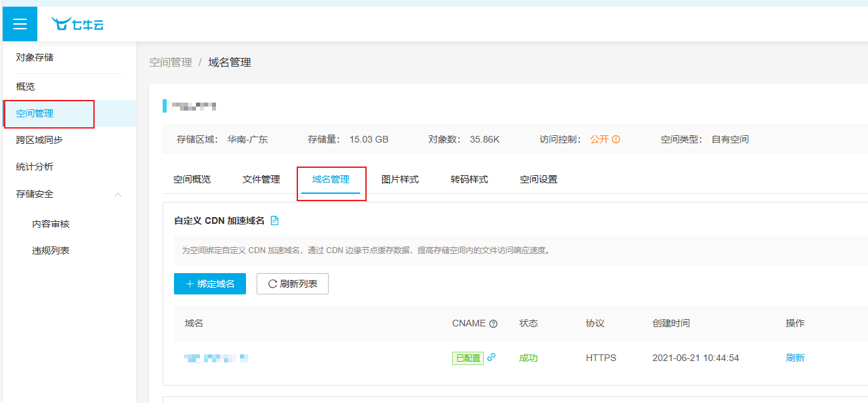Image resolution: width=868 pixels, height=403 pixels.
Task: Click the hamburger menu icon
Action: pos(20,24)
